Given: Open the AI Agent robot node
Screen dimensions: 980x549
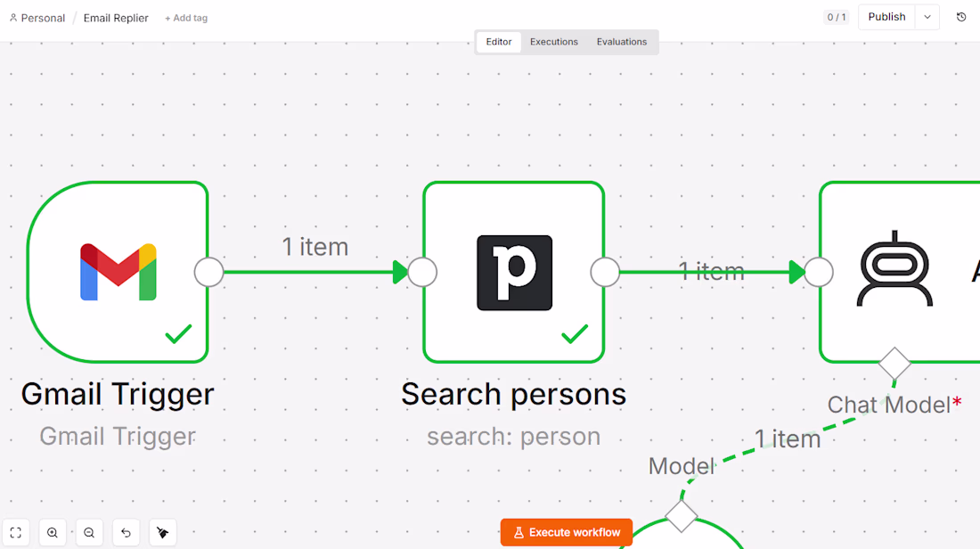Looking at the screenshot, I should [900, 272].
